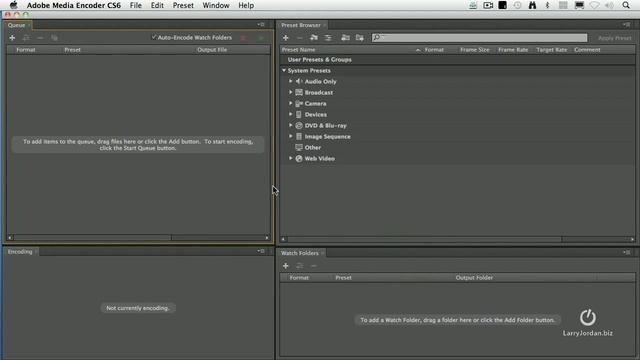This screenshot has width=640, height=360.
Task: Sort presets by Preset Name column
Action: pyautogui.click(x=298, y=50)
